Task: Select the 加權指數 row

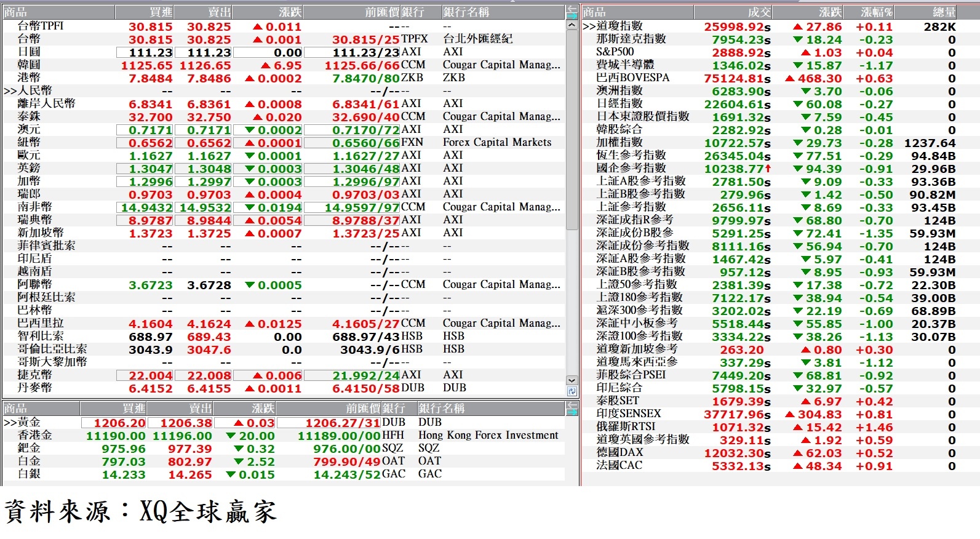Action: pos(781,142)
